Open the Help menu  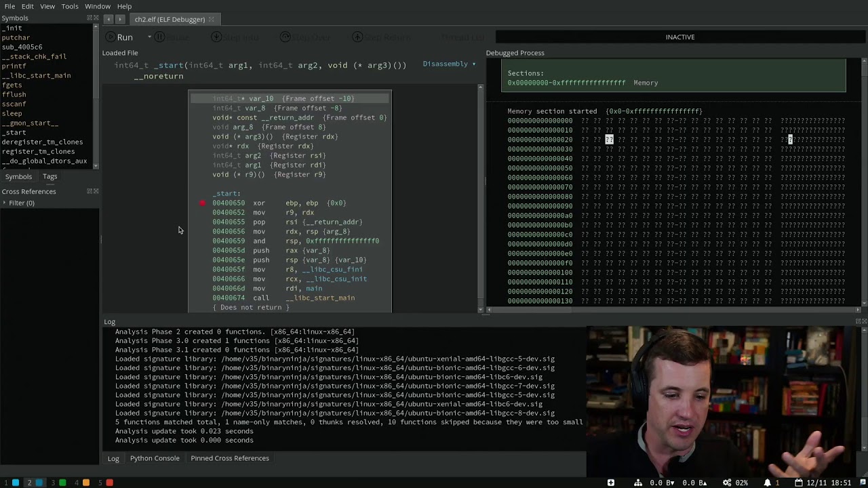pos(124,6)
